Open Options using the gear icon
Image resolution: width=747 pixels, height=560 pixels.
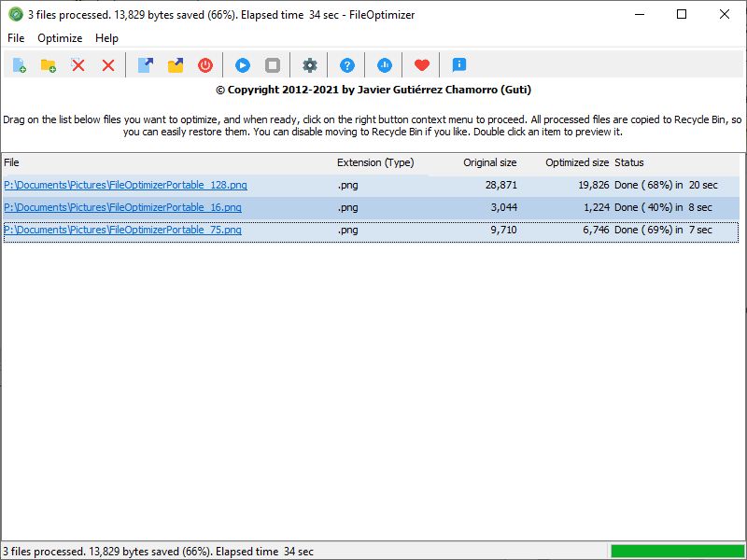309,64
